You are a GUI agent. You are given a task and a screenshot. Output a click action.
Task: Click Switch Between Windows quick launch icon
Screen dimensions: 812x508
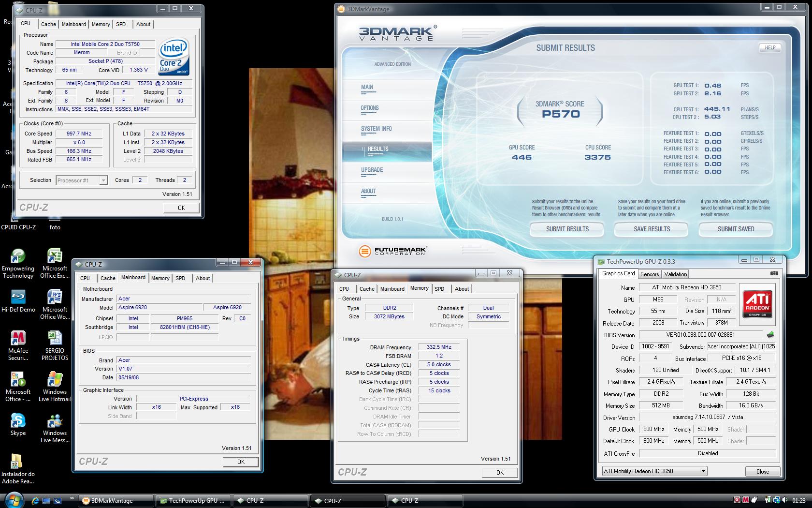(58, 501)
